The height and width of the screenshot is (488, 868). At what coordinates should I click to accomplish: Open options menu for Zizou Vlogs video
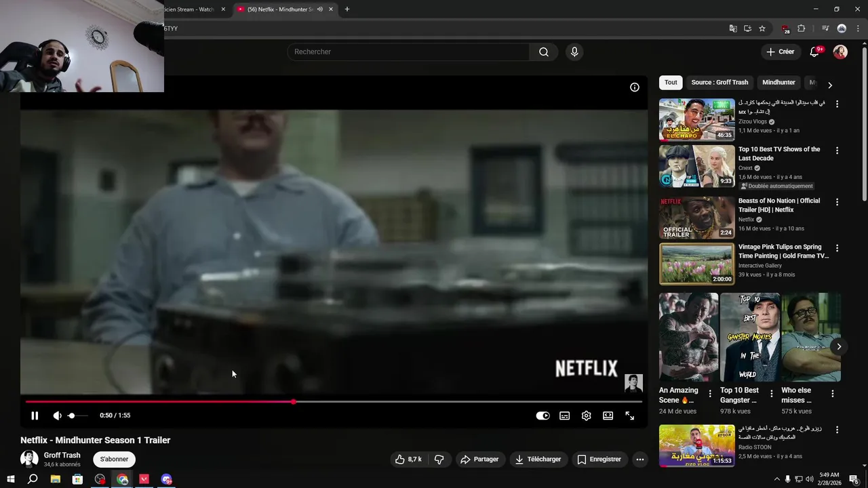(x=837, y=104)
